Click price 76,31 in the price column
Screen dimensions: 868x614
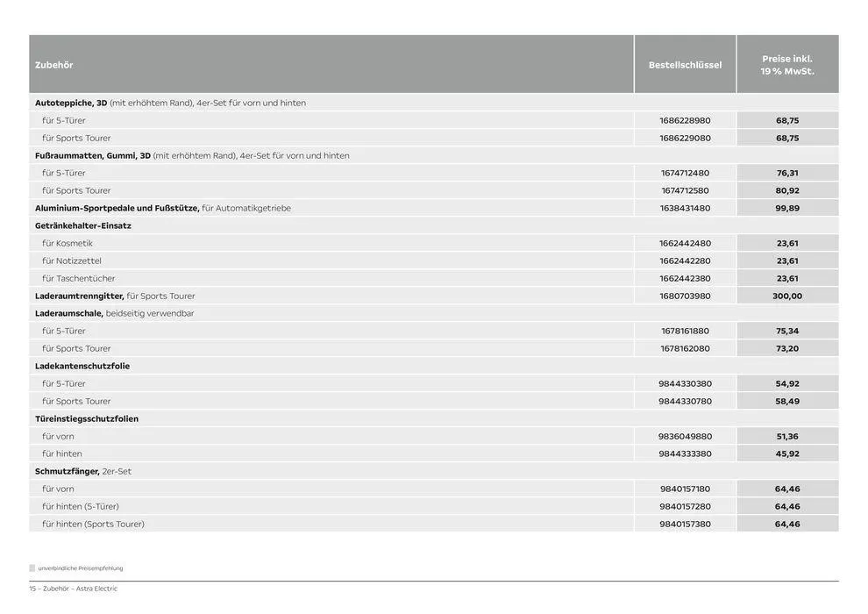(786, 173)
